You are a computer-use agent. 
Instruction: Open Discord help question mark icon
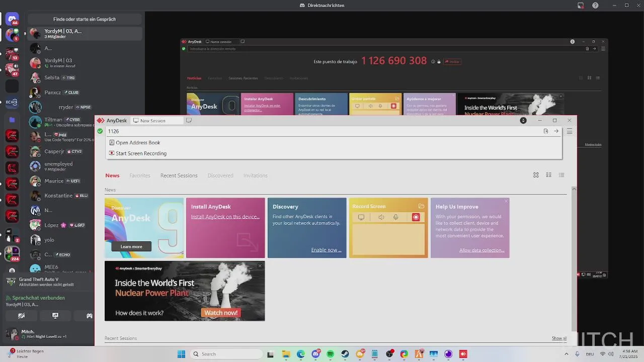[x=595, y=6]
